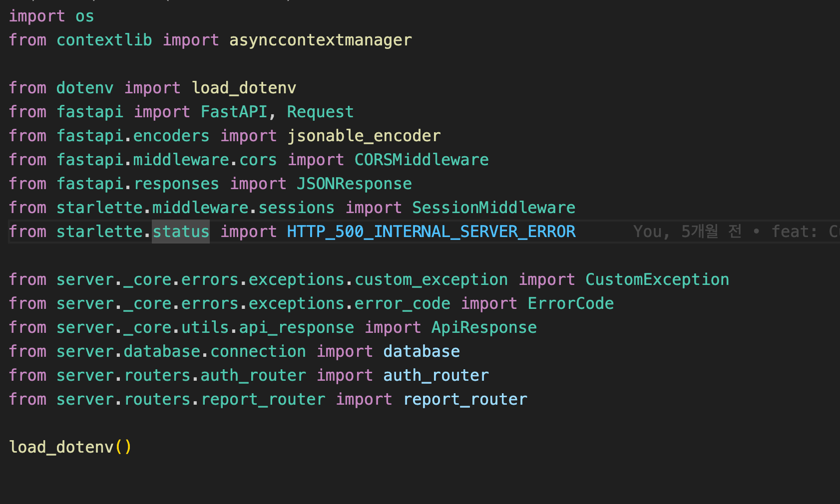Click the asynccontextmanager import name
This screenshot has height=504, width=840.
pyautogui.click(x=320, y=40)
